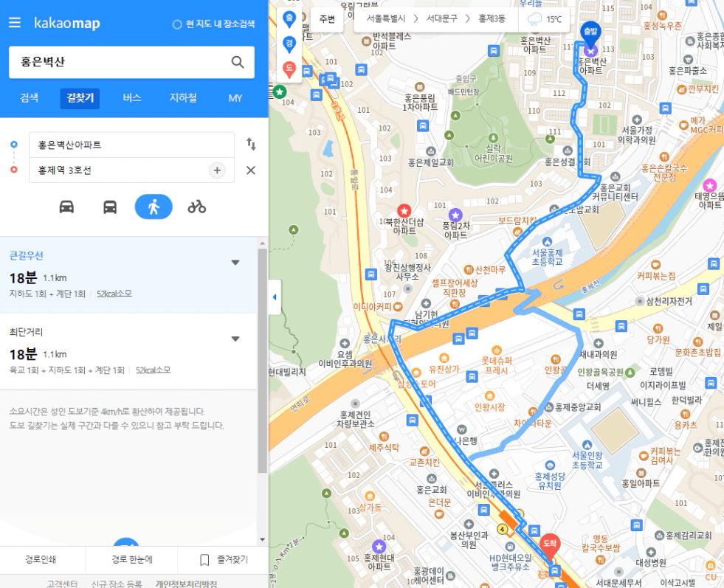This screenshot has width=724, height=588.
Task: Click the 홍제현대아파트 purple star marker
Action: [x=379, y=547]
